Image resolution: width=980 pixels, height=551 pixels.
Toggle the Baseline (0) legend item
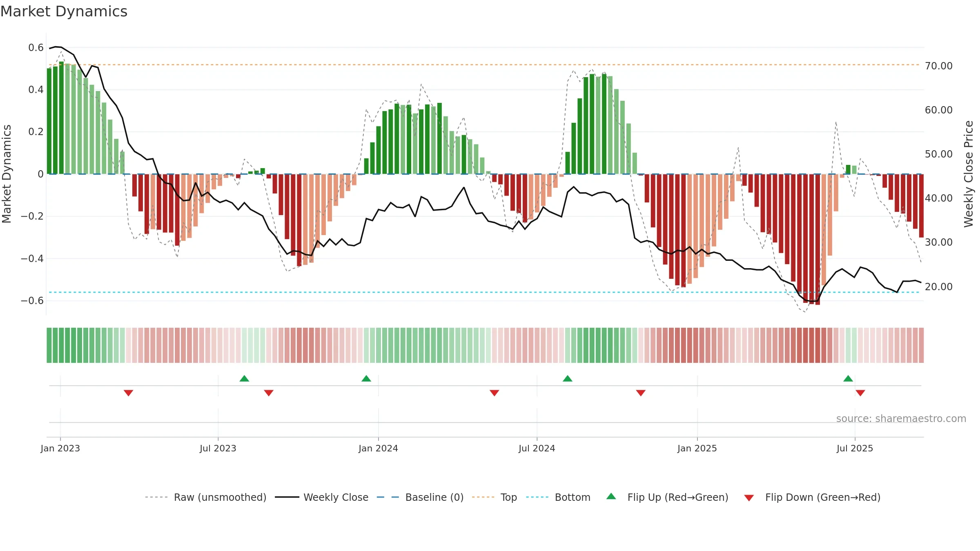coord(420,497)
